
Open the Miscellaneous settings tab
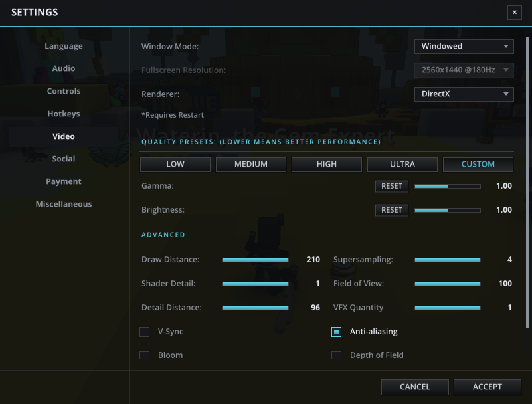64,204
